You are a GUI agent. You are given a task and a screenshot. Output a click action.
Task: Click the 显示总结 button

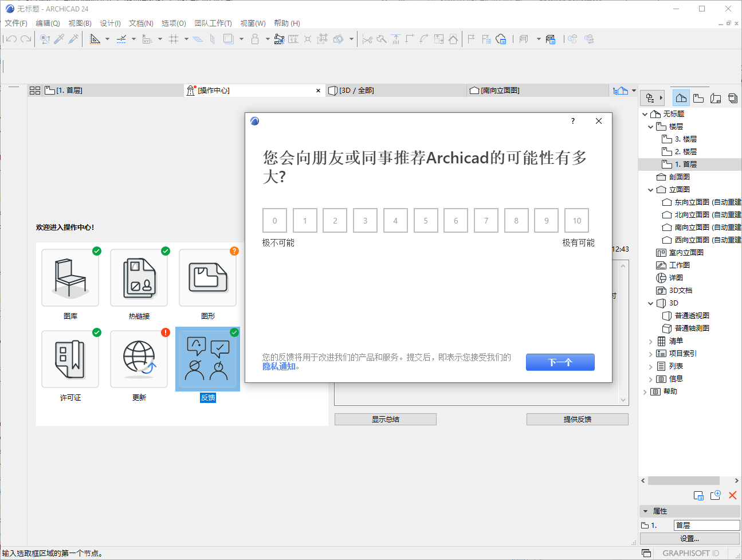click(386, 420)
